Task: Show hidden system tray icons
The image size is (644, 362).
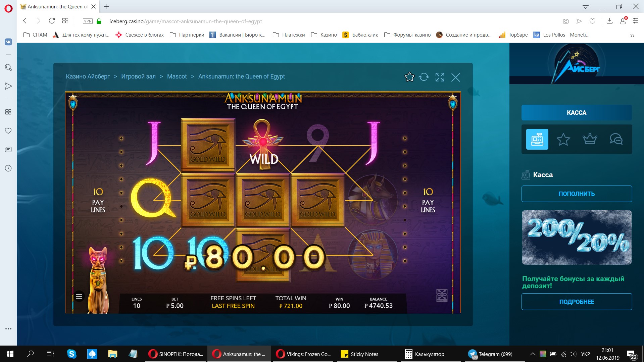Action: (533, 354)
